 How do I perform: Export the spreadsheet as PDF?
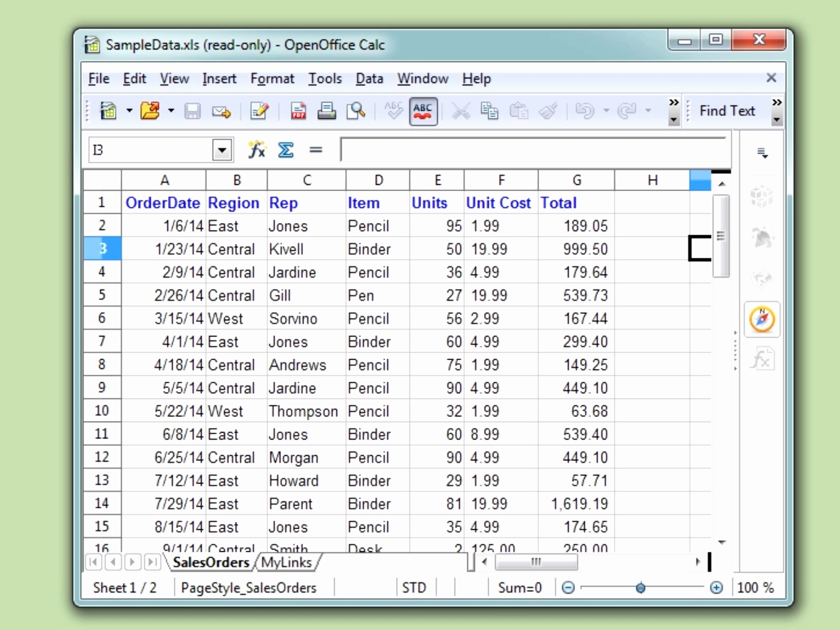click(x=299, y=111)
